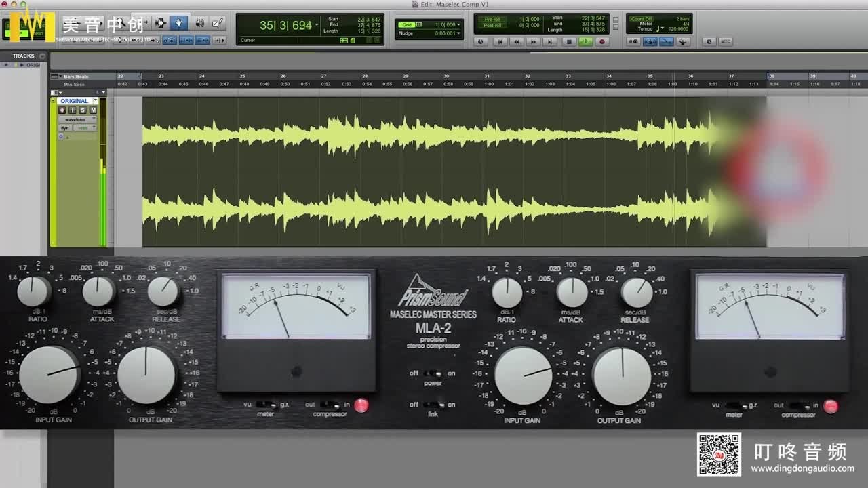Click bar 38 on the Bars|Beats ruler
The image size is (868, 488).
tap(772, 76)
